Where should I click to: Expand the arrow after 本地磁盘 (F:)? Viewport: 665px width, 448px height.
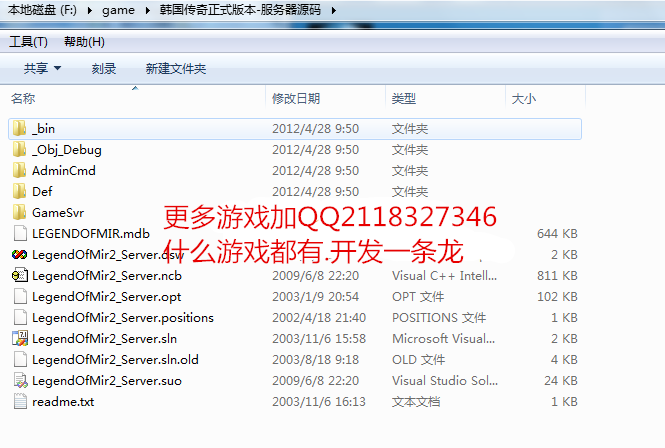pyautogui.click(x=89, y=10)
